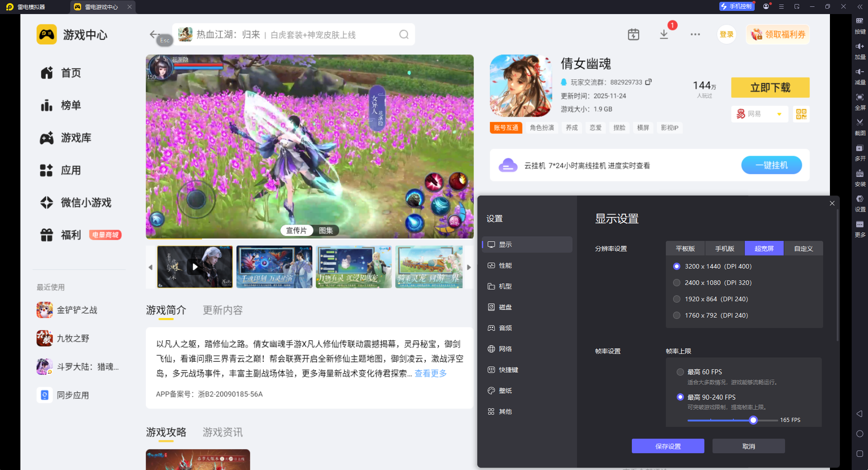Open 快捷键 shortcut settings
868x470 pixels.
pyautogui.click(x=527, y=370)
